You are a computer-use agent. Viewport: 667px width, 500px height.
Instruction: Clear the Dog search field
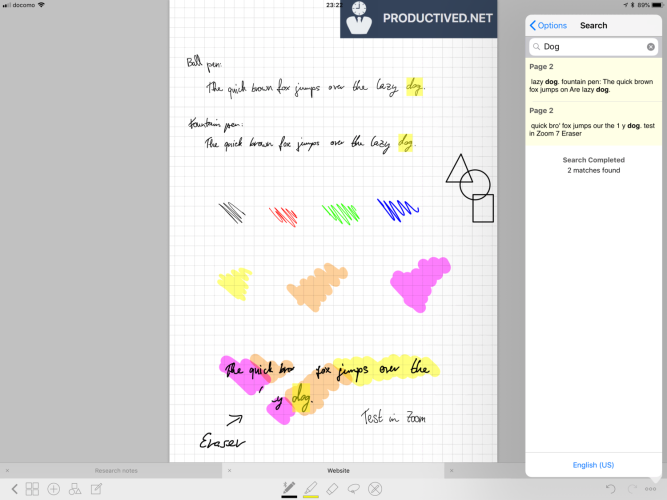click(x=650, y=47)
